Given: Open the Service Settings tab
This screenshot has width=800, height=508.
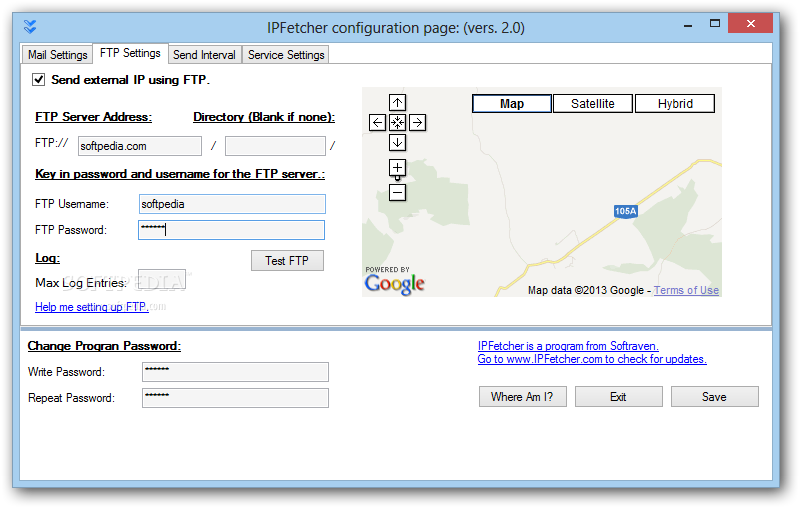Looking at the screenshot, I should click(286, 55).
